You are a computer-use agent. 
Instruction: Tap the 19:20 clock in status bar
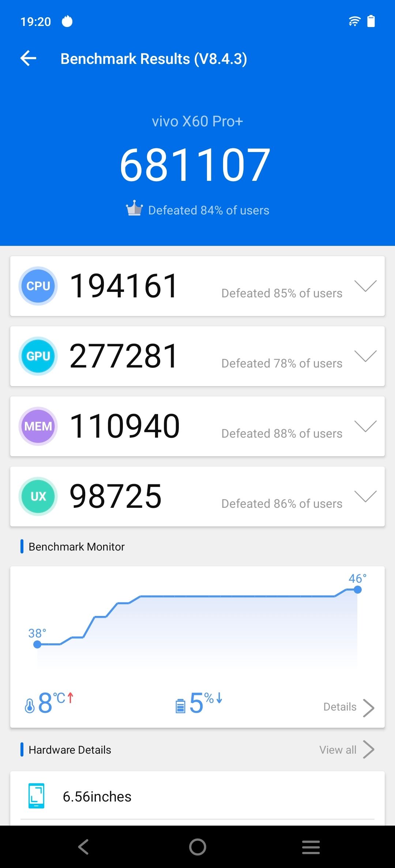click(35, 22)
